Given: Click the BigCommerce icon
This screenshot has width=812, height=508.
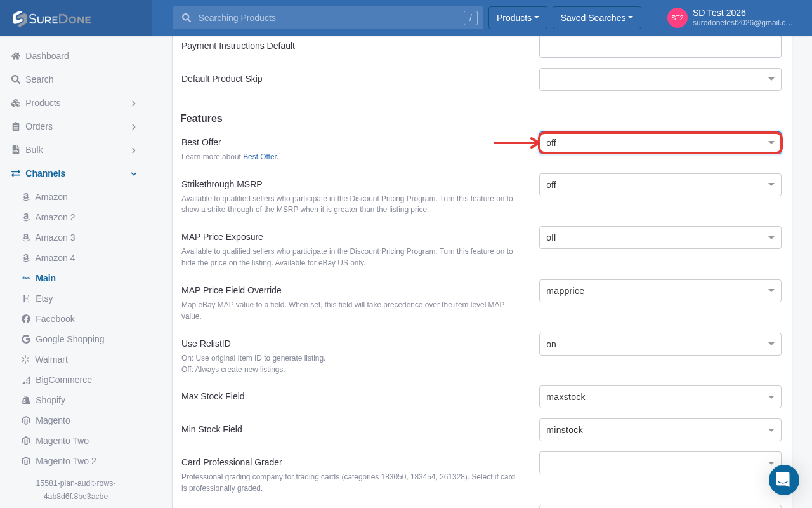Looking at the screenshot, I should coord(26,380).
